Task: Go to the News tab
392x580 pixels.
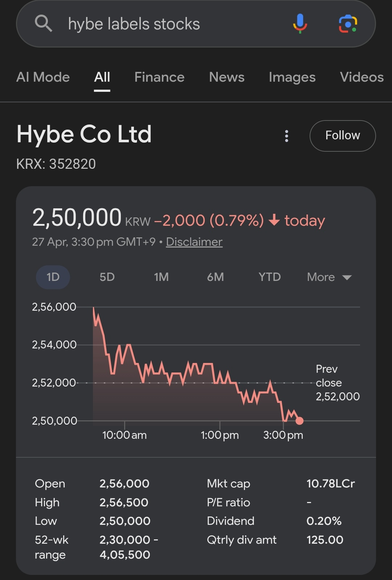Action: pos(227,77)
